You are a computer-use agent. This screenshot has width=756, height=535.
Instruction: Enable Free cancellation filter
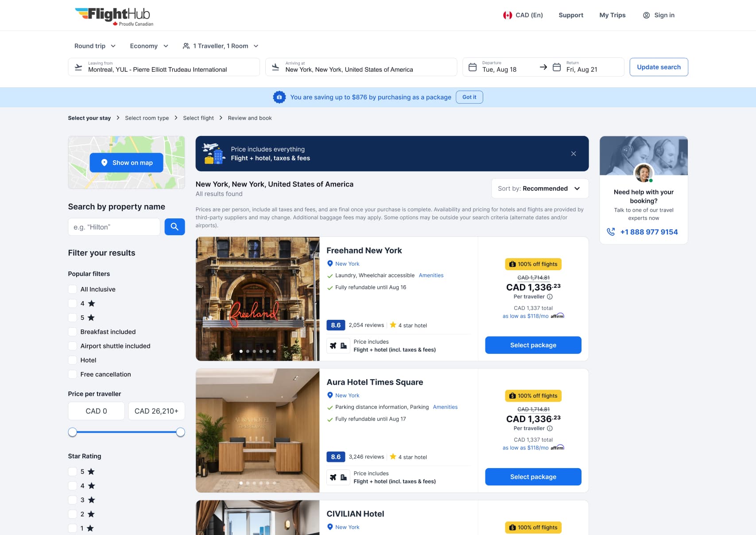73,374
